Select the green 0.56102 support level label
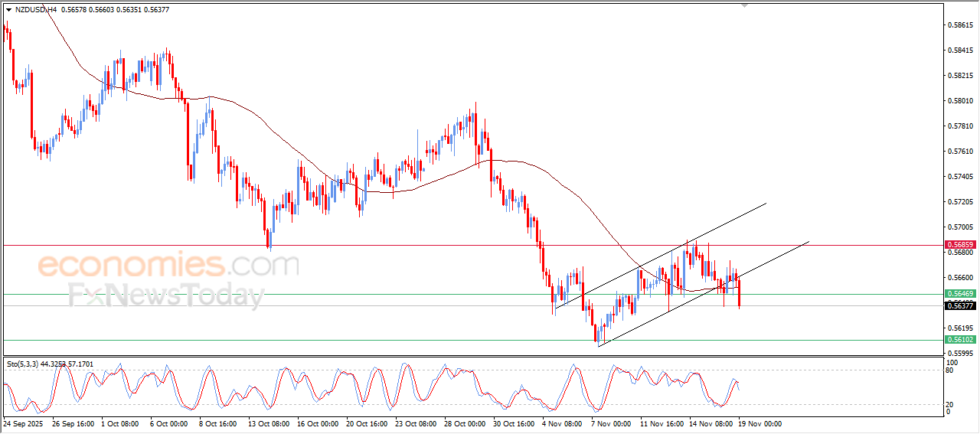This screenshot has height=434, width=980. pyautogui.click(x=959, y=340)
